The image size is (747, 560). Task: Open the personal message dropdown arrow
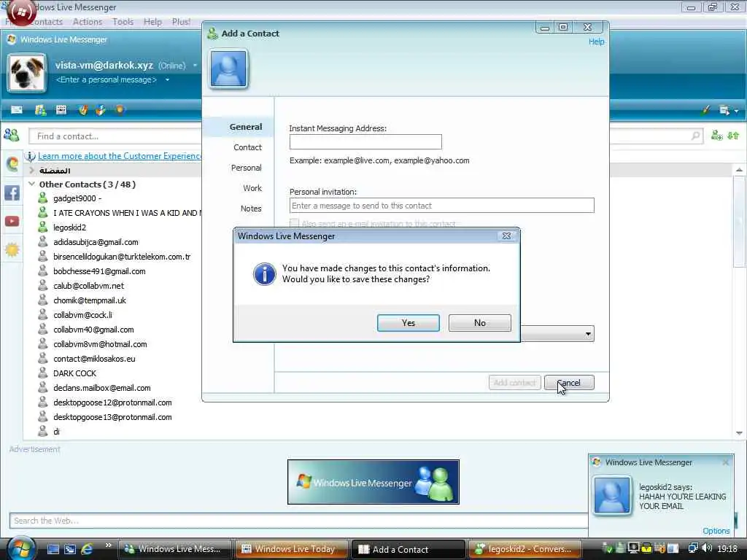point(167,79)
